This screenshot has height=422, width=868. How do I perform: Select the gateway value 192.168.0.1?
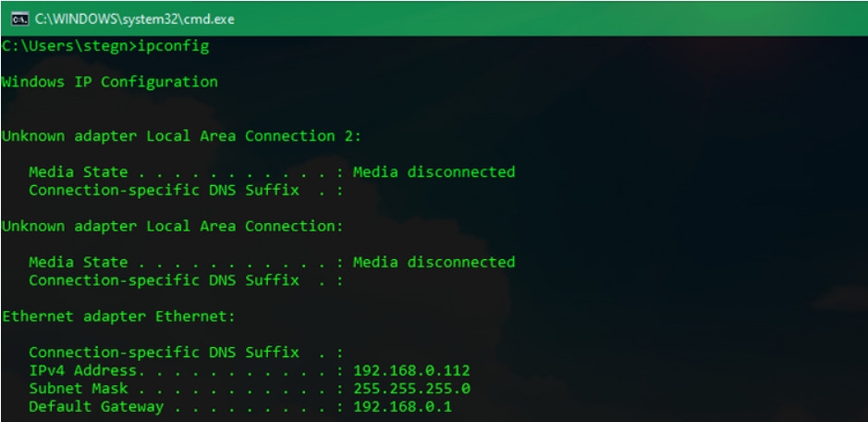coord(402,406)
